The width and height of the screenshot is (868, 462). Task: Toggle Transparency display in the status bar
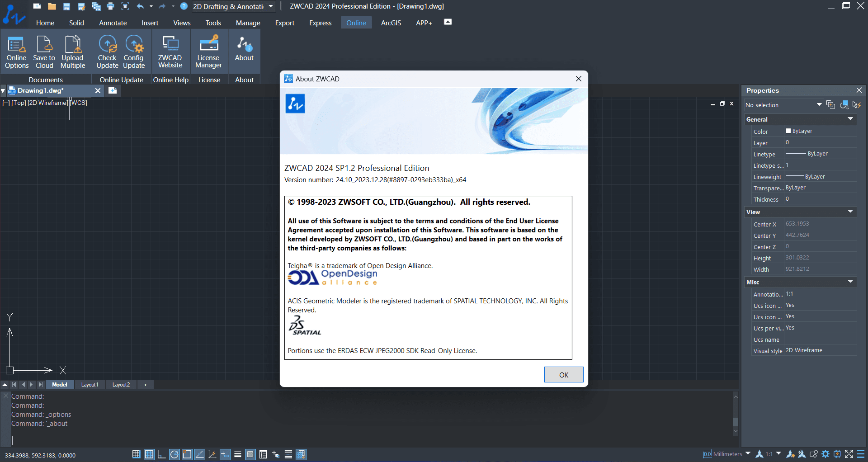tap(250, 454)
